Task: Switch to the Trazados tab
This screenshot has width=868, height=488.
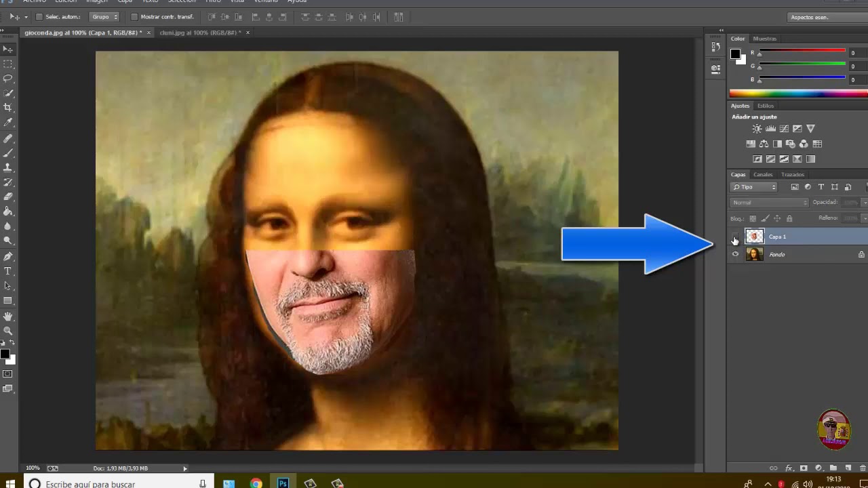Action: (x=793, y=174)
